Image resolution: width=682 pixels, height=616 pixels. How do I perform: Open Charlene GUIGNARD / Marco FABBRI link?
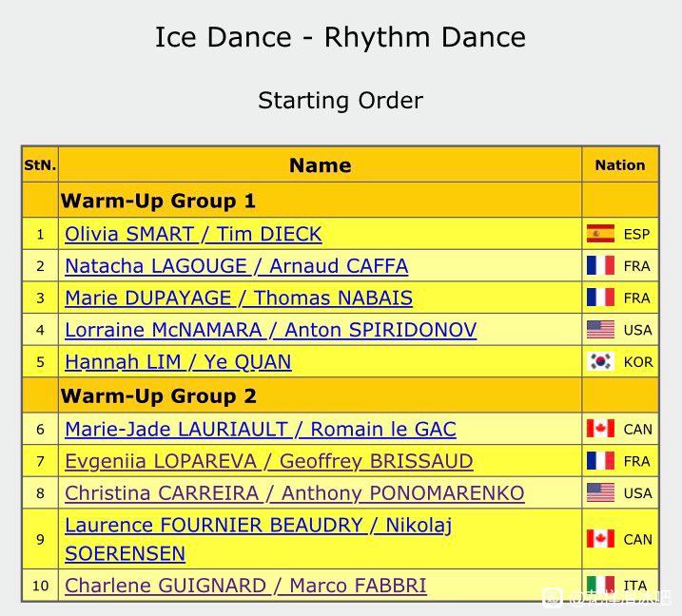coord(245,586)
